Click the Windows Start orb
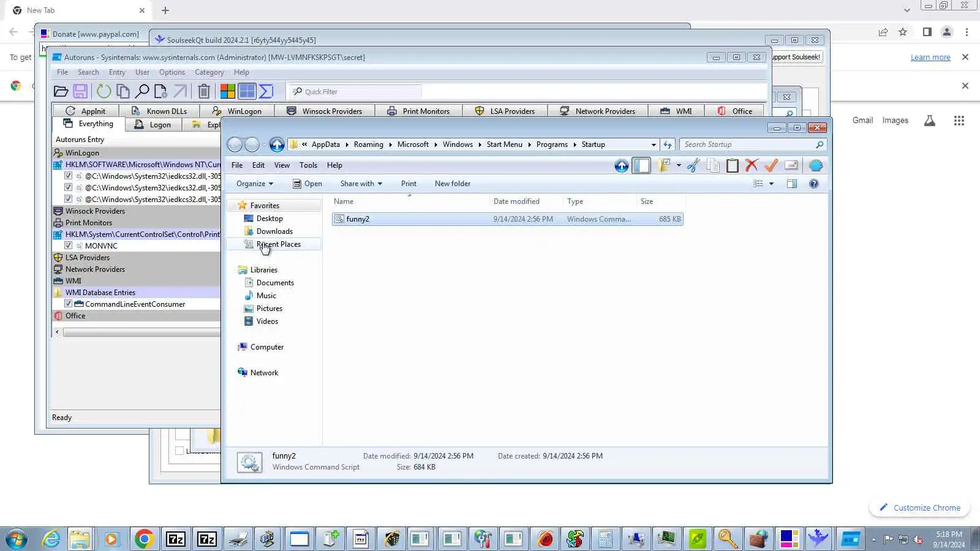The width and height of the screenshot is (980, 551). click(x=17, y=539)
